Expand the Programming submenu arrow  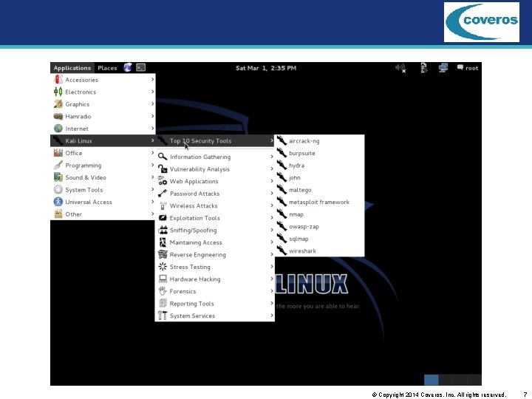(152, 165)
